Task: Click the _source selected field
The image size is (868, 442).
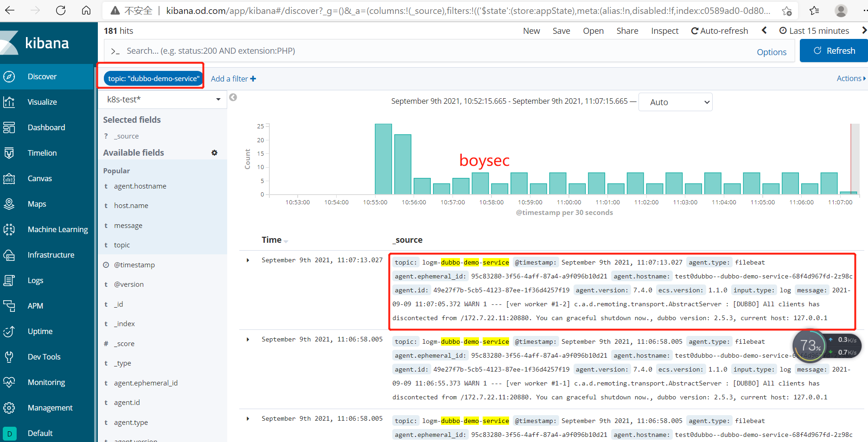Action: [126, 136]
